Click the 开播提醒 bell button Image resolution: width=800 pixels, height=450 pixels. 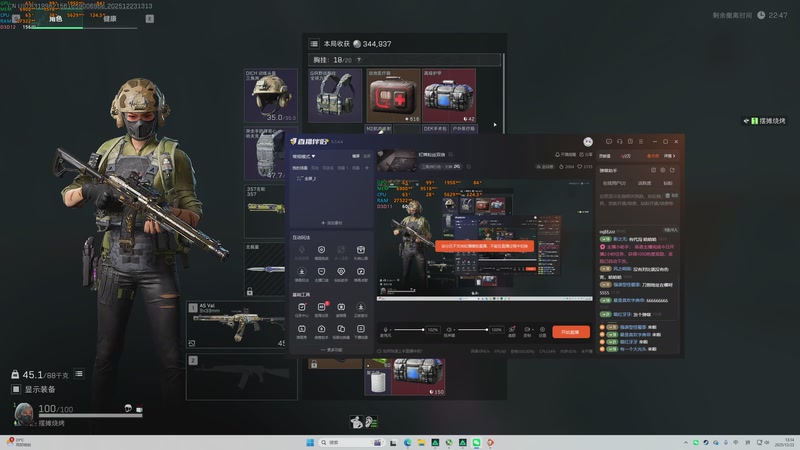click(x=565, y=154)
